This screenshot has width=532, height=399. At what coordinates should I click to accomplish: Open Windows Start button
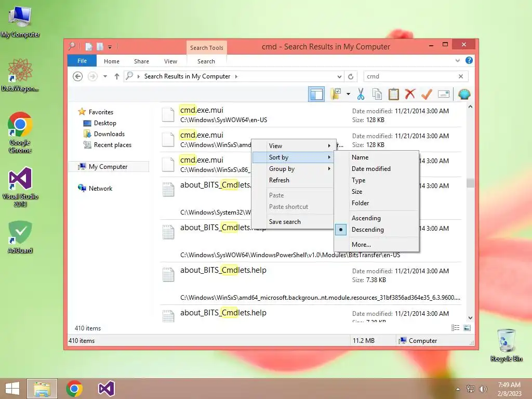(x=12, y=389)
